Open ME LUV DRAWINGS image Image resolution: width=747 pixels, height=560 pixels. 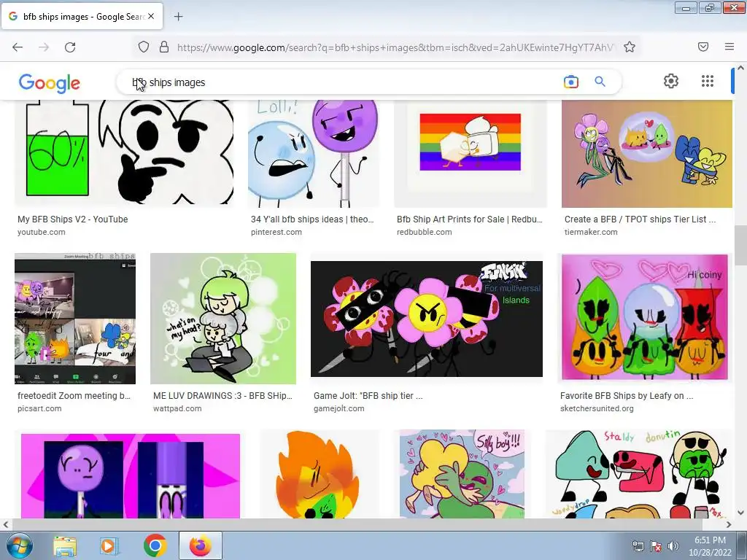(223, 319)
